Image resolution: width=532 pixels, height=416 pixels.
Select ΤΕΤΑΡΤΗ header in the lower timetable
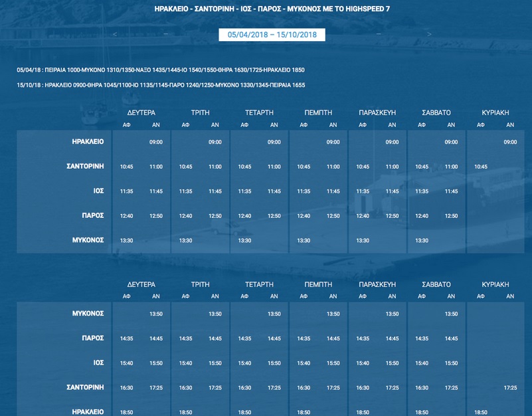click(x=259, y=284)
